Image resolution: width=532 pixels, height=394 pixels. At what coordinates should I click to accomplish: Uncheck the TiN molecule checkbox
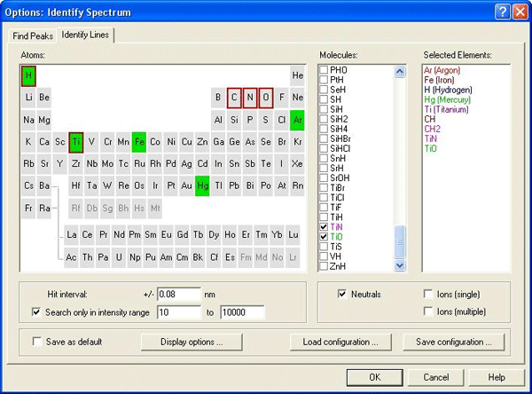[324, 227]
